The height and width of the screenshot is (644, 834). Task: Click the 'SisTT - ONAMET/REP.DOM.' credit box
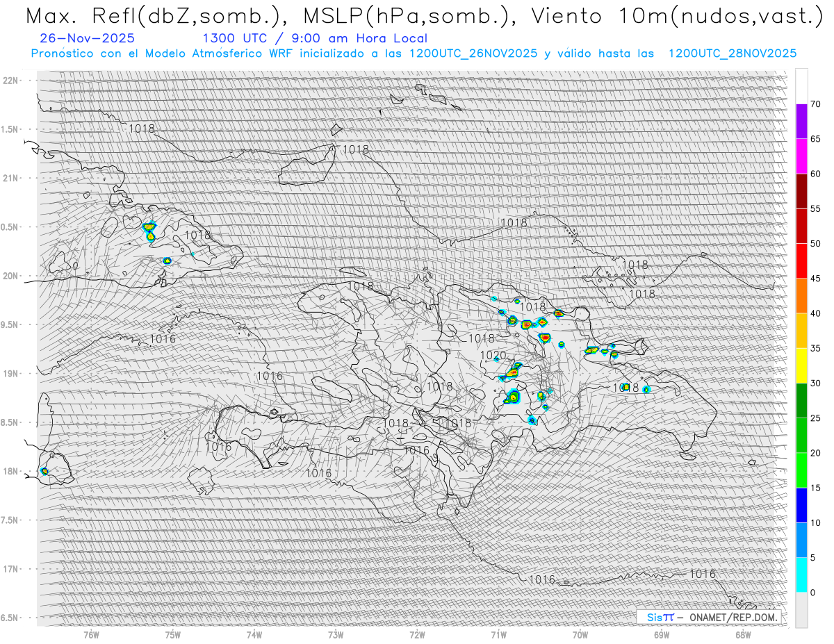coord(710,617)
